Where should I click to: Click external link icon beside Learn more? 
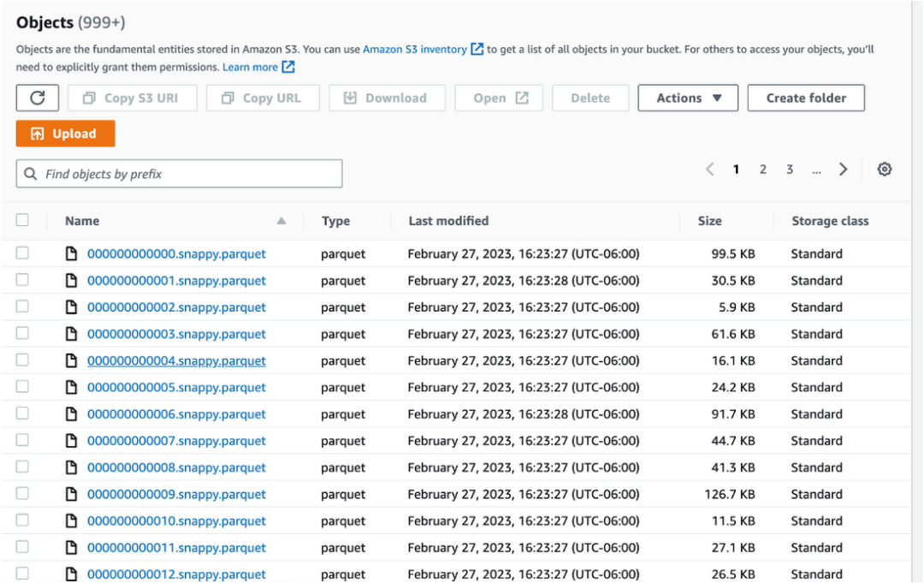pos(288,67)
